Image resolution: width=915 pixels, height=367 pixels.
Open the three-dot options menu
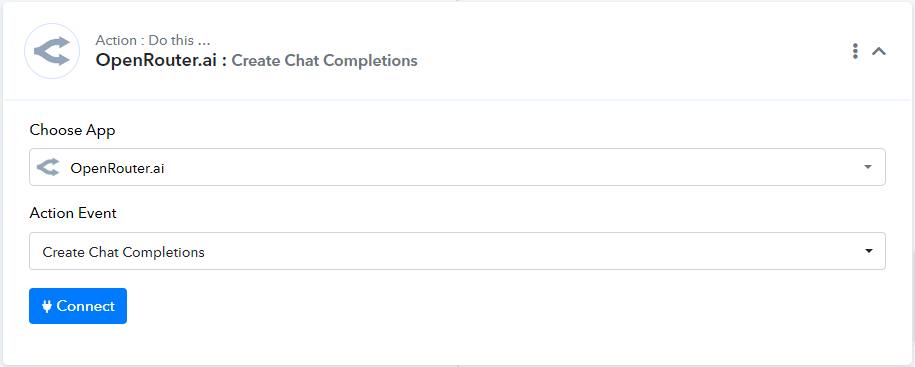[855, 51]
